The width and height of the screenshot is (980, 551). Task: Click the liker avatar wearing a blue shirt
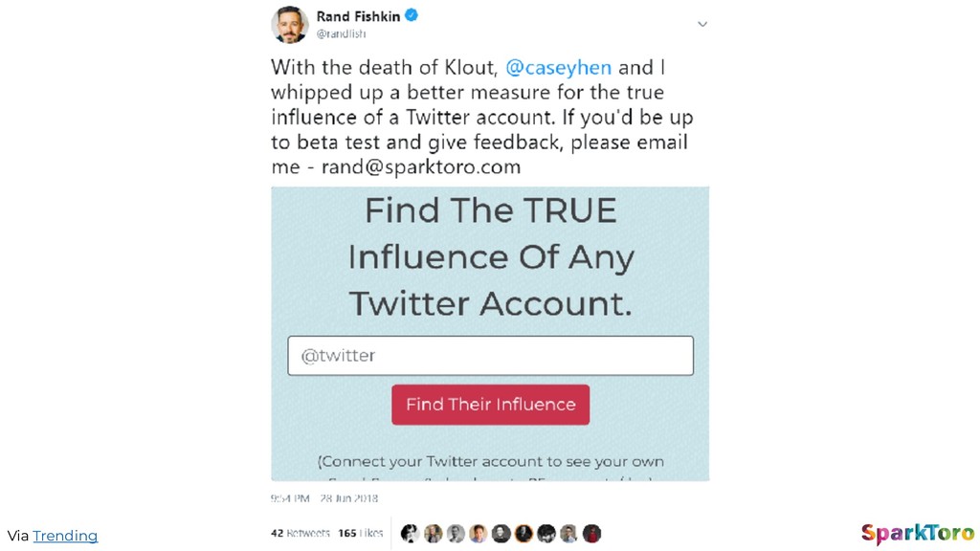479,533
